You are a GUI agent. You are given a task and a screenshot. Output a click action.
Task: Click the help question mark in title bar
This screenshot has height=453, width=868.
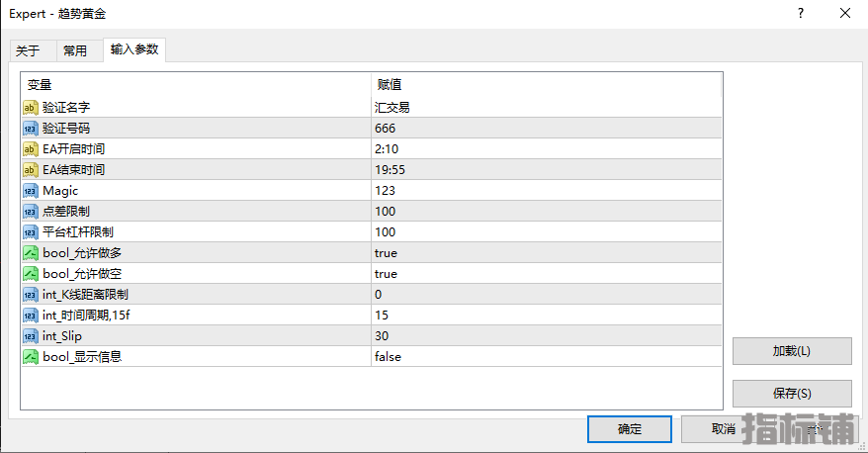(801, 13)
